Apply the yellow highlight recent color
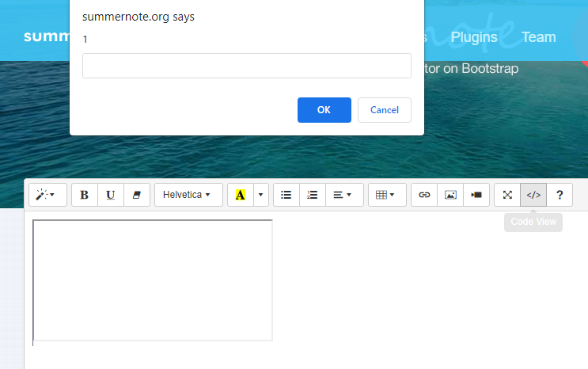Viewport: 588px width, 369px height. tap(241, 195)
